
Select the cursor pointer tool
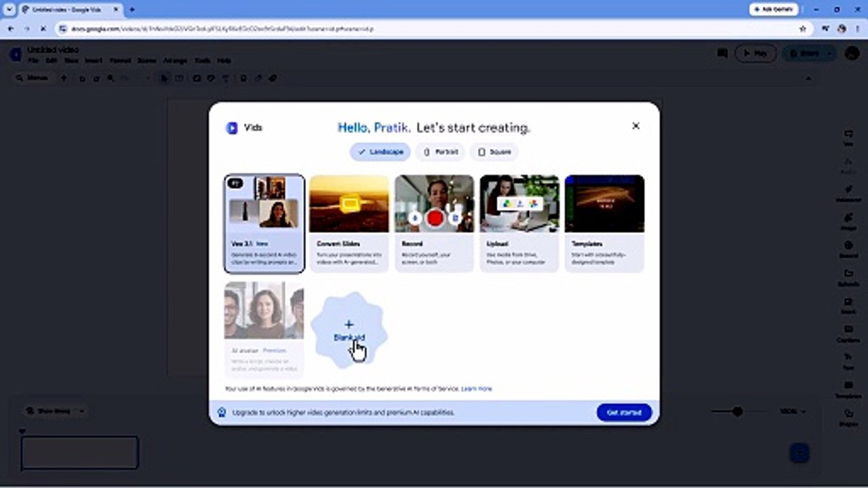tap(164, 78)
